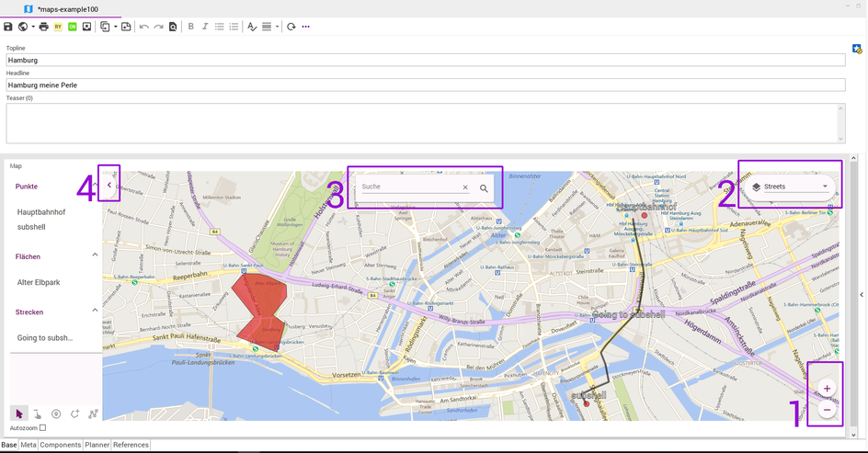
Task: Apply a bulleted list
Action: coord(219,27)
